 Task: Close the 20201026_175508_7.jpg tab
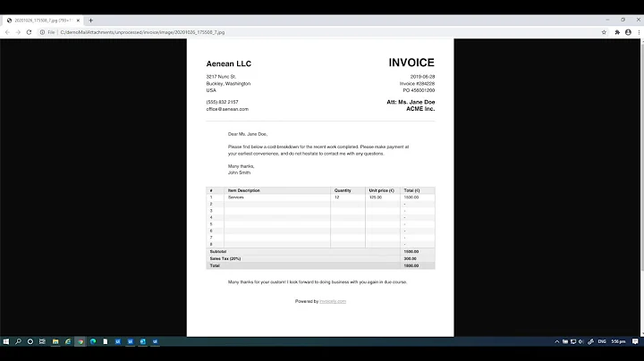[x=78, y=20]
